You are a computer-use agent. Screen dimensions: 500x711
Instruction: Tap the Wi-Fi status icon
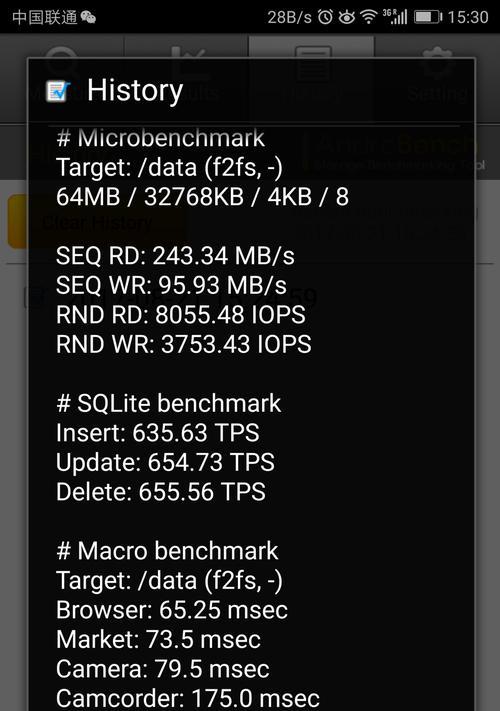click(369, 17)
